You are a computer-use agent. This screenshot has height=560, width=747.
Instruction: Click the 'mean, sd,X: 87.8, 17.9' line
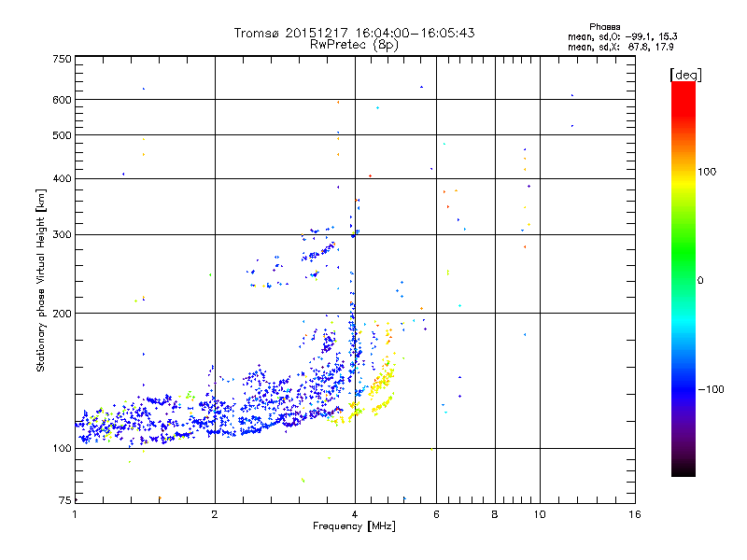click(x=620, y=47)
